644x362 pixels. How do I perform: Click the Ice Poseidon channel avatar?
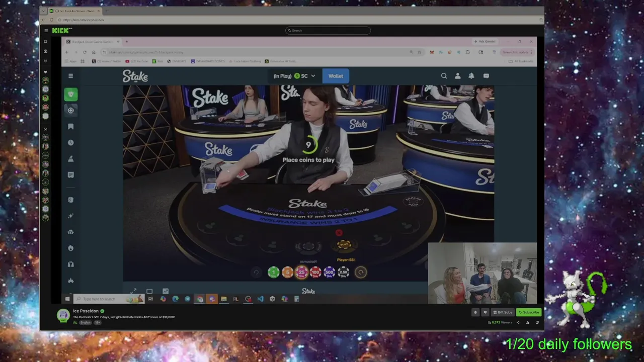click(x=63, y=315)
